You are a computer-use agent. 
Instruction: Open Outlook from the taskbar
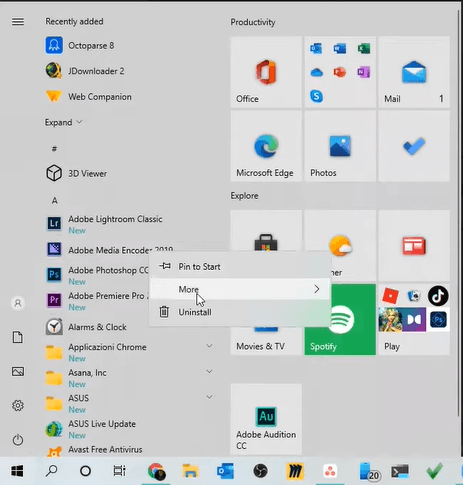[225, 471]
